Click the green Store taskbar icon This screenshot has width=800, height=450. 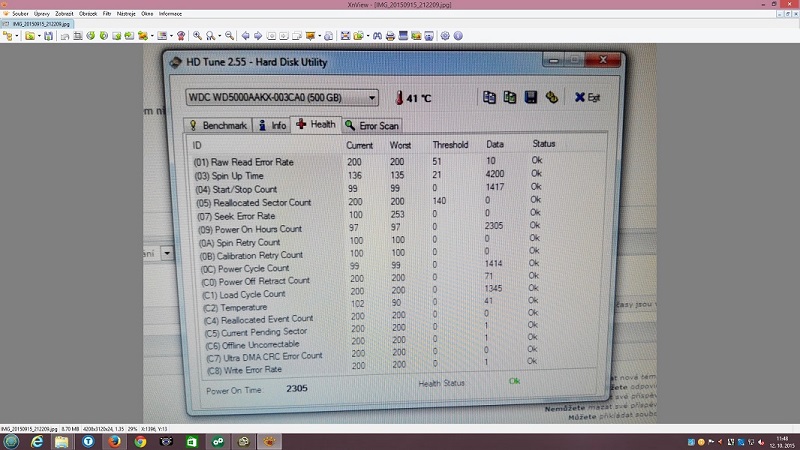192,441
